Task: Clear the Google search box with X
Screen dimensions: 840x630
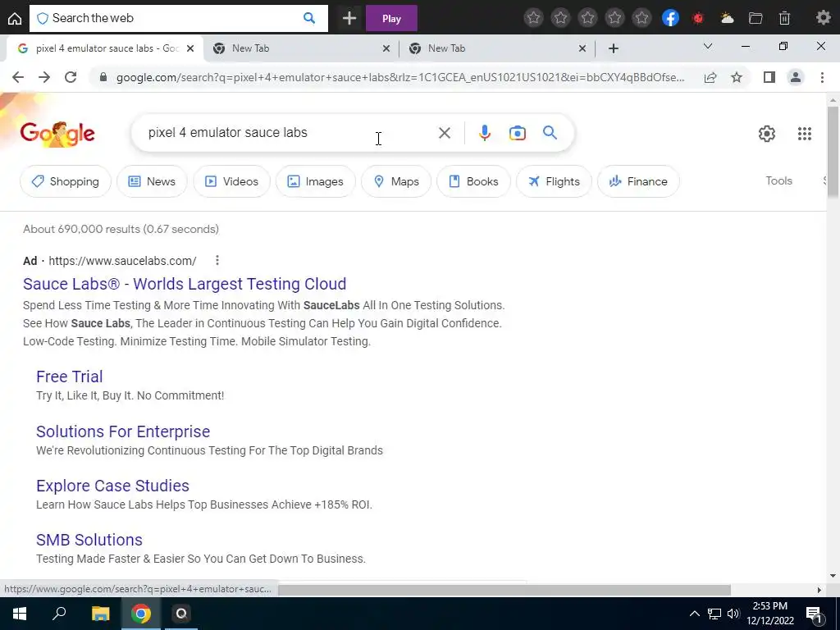Action: [444, 133]
